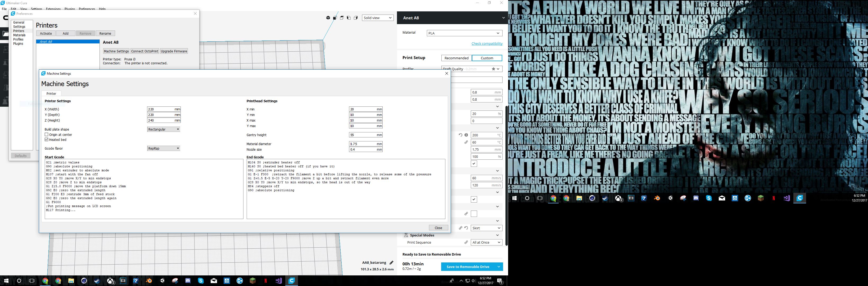Click the Special Modes flask icon
This screenshot has width=868, height=286.
pos(406,235)
